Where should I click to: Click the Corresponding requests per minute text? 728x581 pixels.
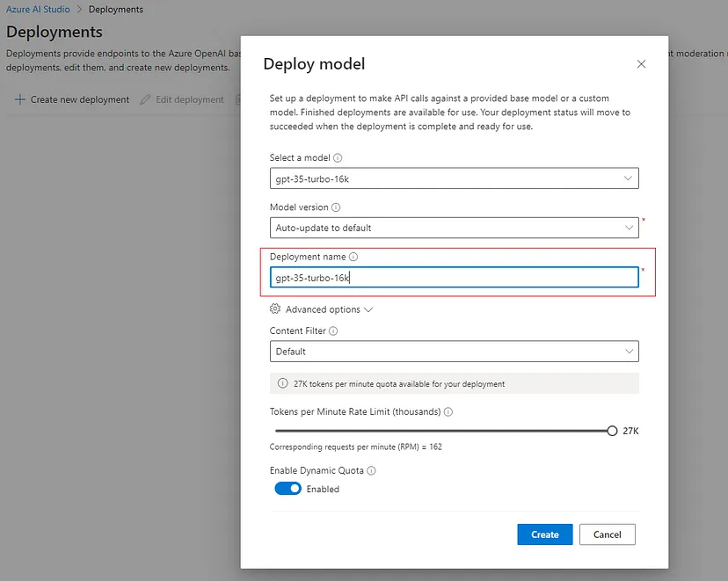point(355,447)
